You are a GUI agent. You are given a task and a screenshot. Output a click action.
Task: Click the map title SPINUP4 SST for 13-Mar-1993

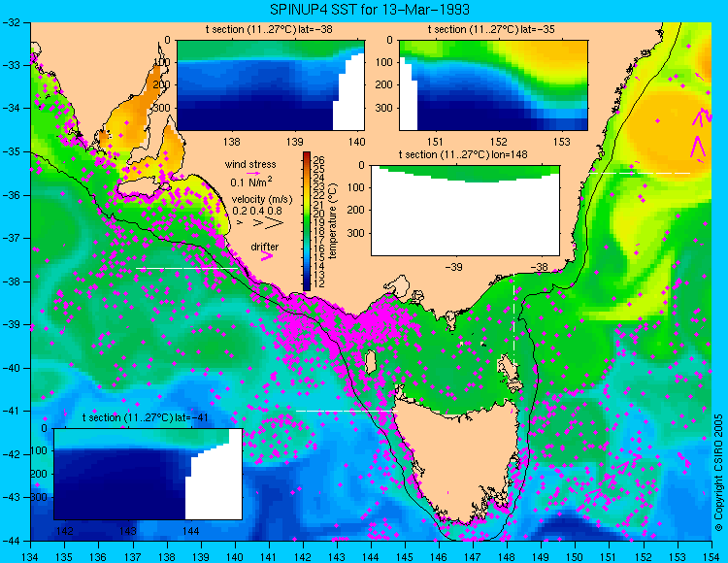point(370,10)
